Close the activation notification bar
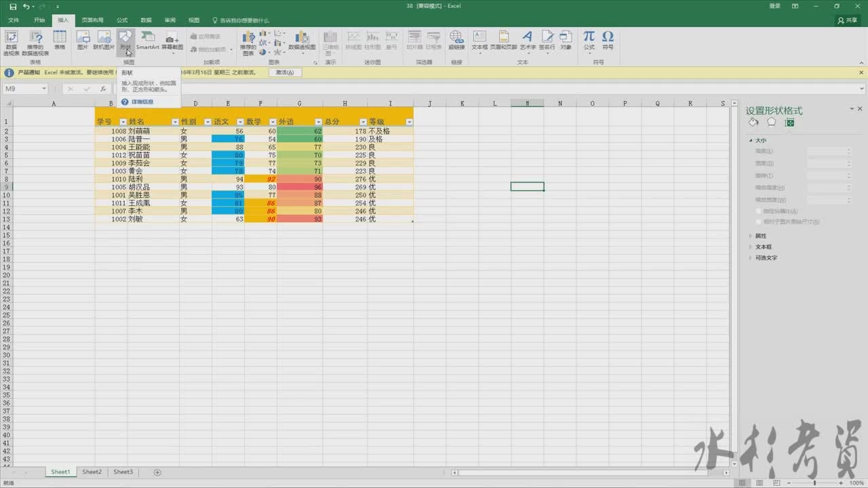 click(861, 73)
